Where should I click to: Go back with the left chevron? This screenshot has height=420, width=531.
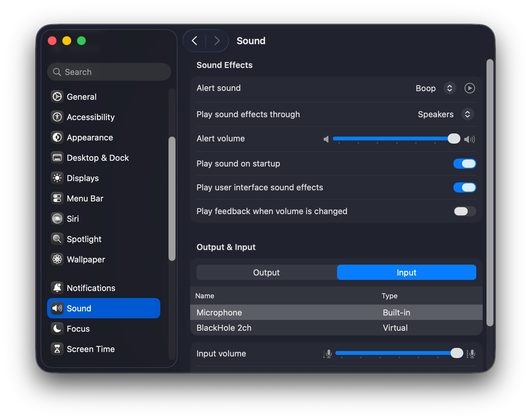pyautogui.click(x=195, y=41)
